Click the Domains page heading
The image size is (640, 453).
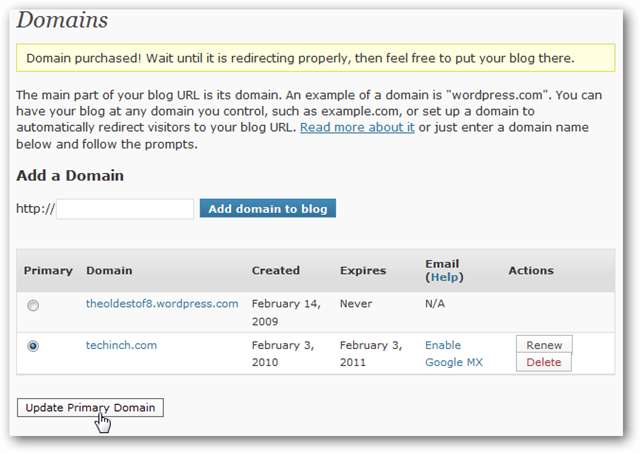tap(62, 20)
